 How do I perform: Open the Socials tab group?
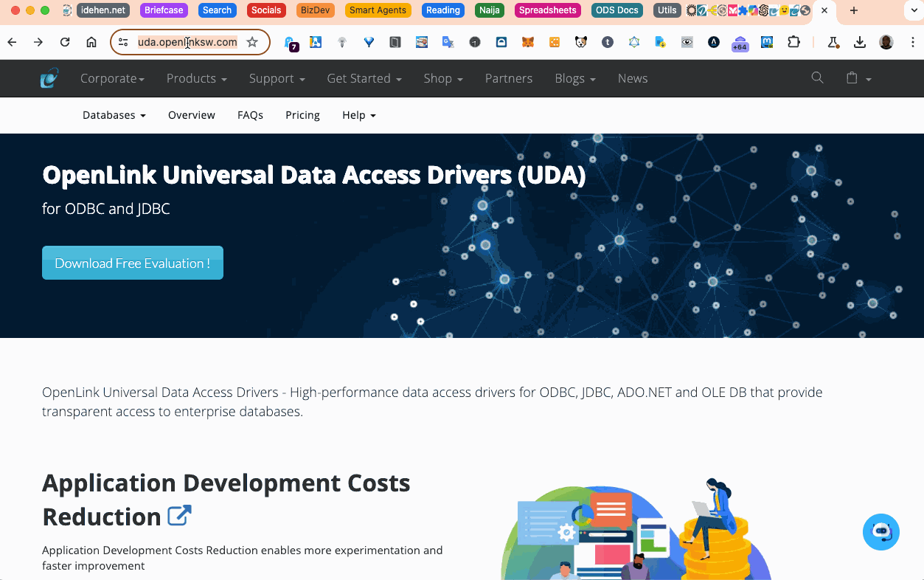(x=266, y=10)
